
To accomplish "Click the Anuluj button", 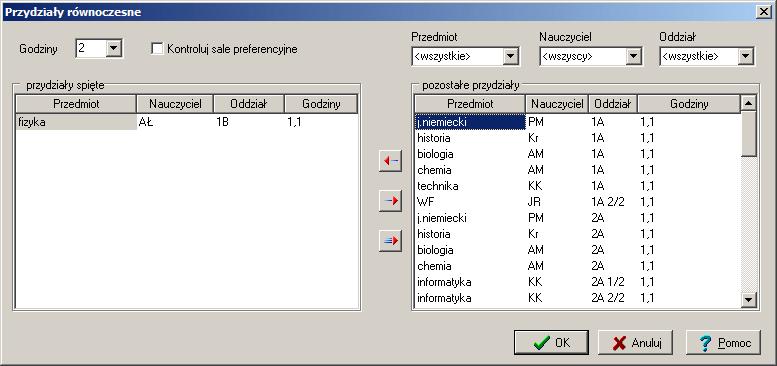I will 635,342.
